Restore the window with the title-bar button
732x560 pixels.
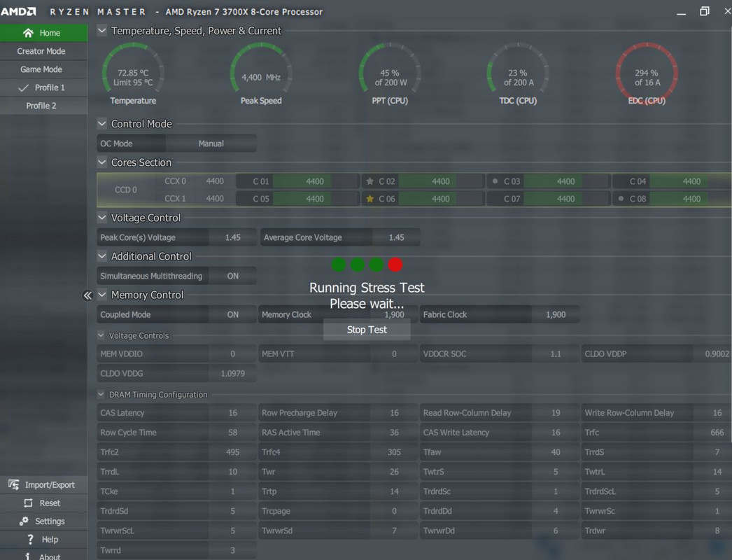(705, 11)
